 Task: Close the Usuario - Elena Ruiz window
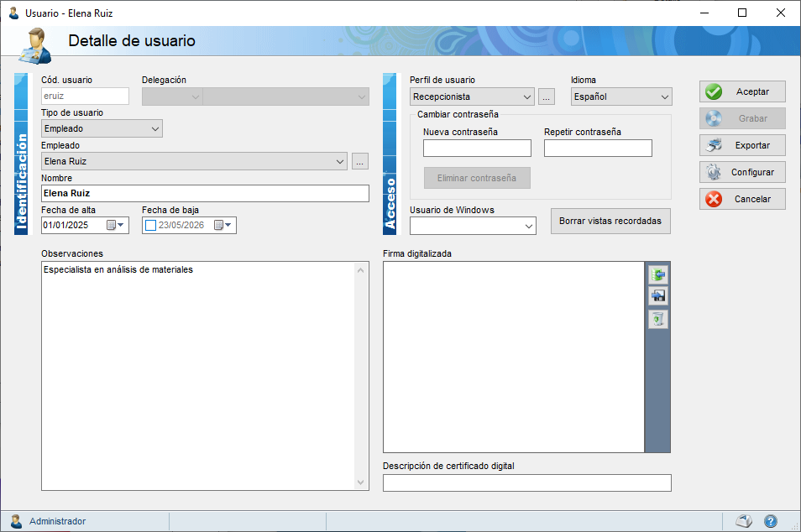tap(781, 13)
